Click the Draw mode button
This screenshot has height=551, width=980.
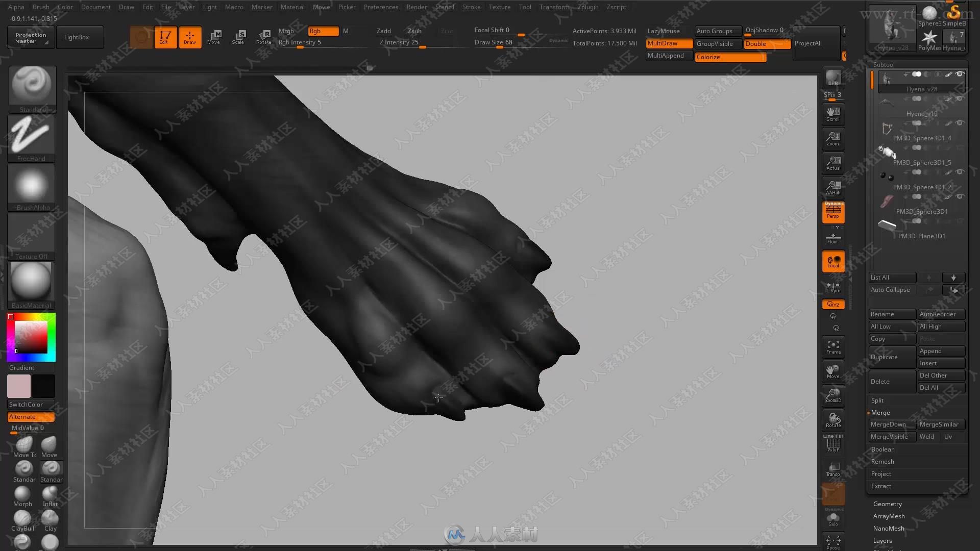click(189, 37)
